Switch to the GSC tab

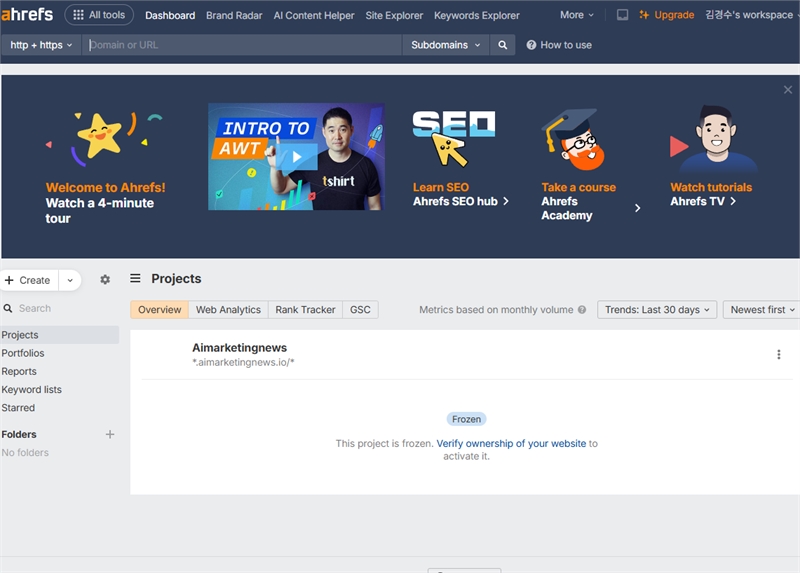coord(360,310)
